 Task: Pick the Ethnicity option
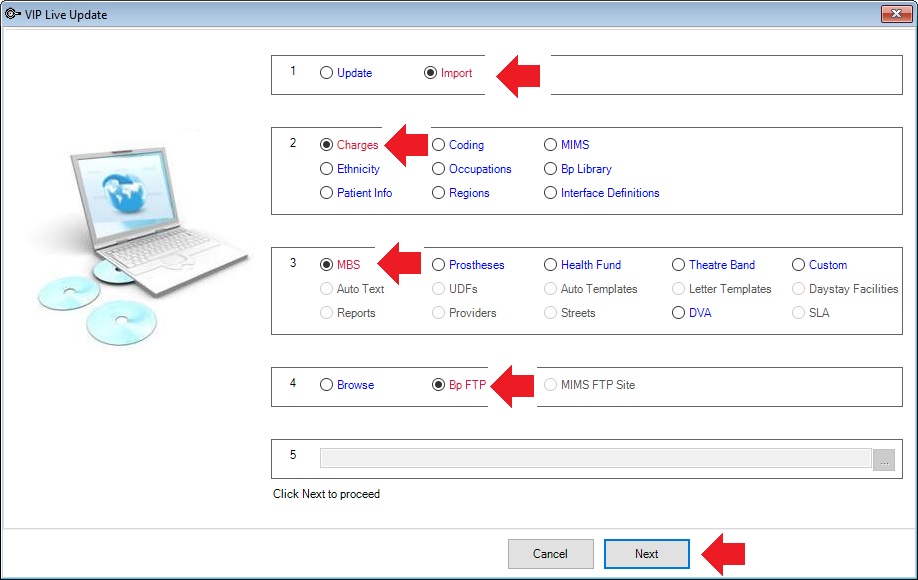tap(350, 169)
